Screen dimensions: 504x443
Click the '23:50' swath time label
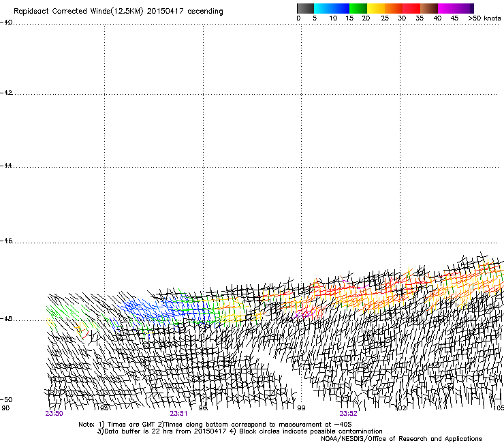coord(54,414)
